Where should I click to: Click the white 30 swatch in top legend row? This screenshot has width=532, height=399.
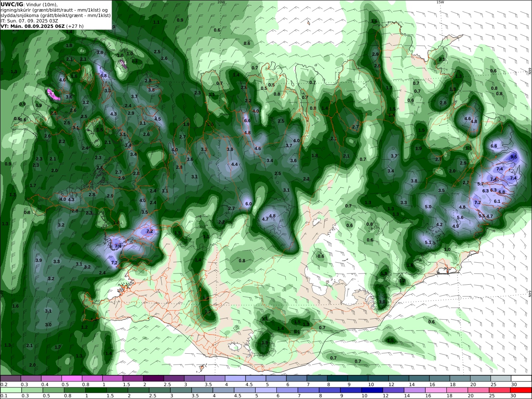coord(521,379)
